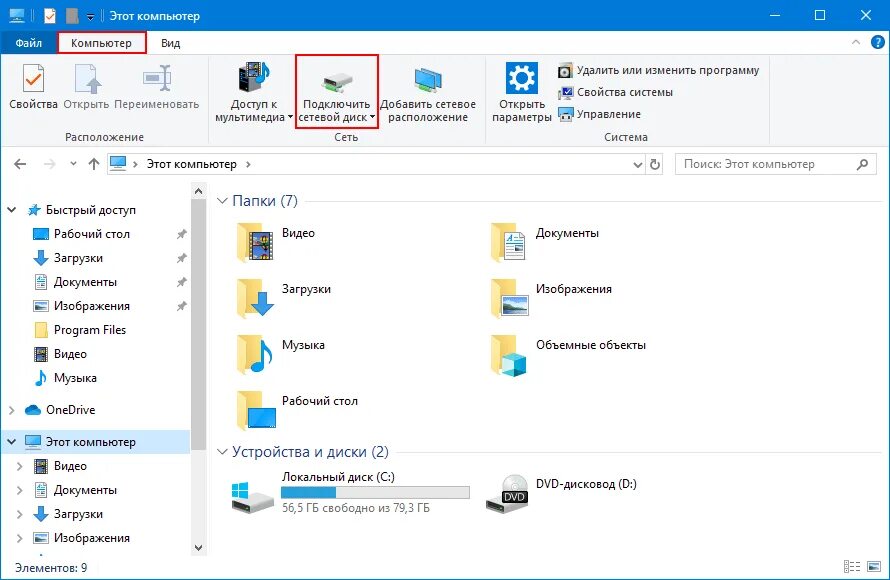
Task: Collapse Быстрый доступ in the tree
Action: tap(11, 210)
